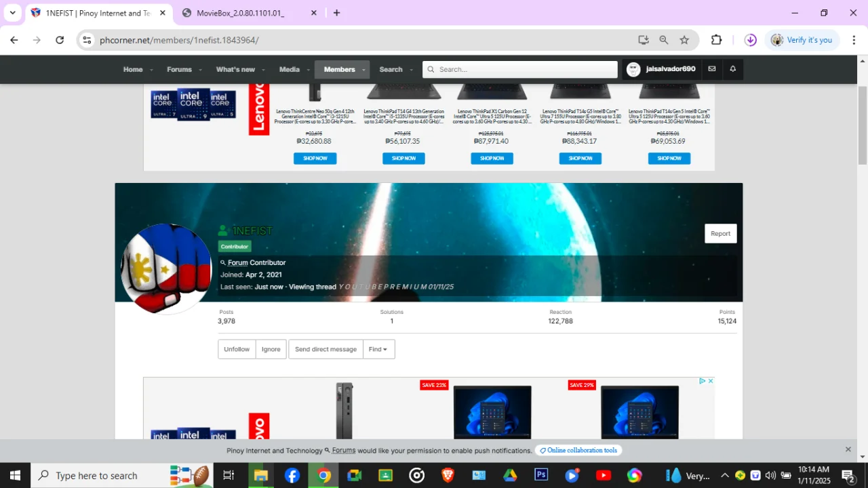The height and width of the screenshot is (488, 868).
Task: Click the install app icon in address bar
Action: coord(643,40)
